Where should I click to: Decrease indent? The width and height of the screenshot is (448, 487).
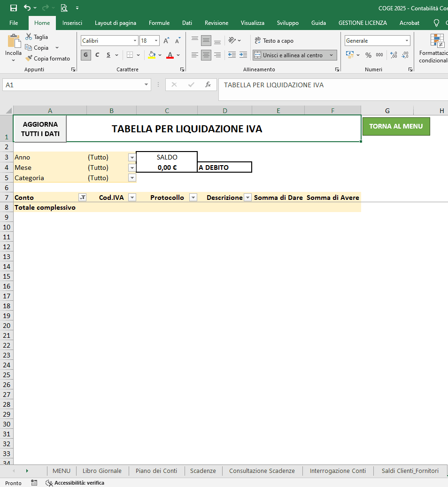[x=232, y=55]
